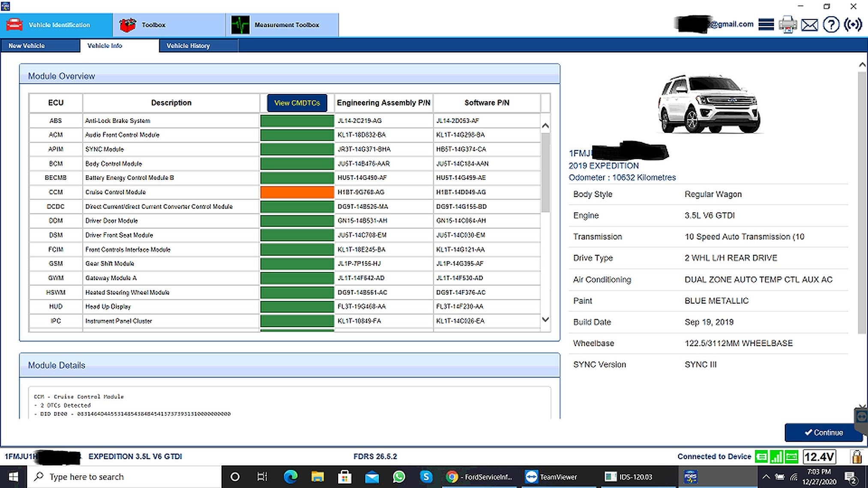Click the View CMDTCs button
The image size is (868, 488).
pos(297,103)
